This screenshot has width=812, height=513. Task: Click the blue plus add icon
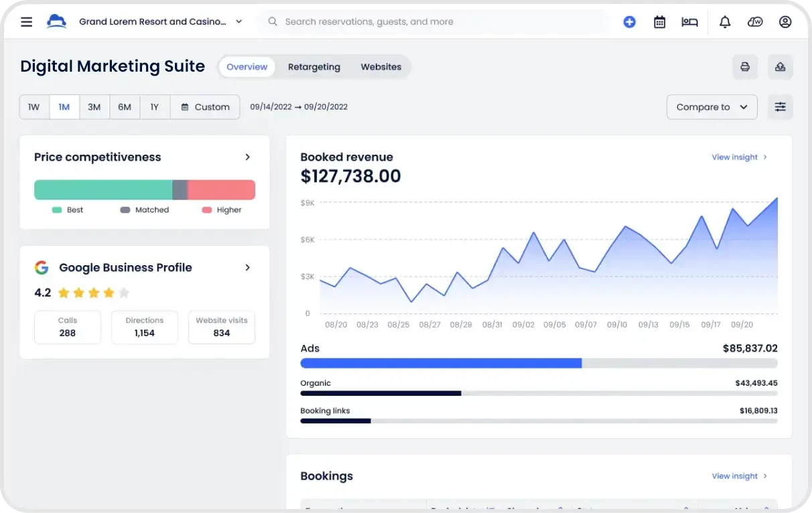pyautogui.click(x=629, y=21)
